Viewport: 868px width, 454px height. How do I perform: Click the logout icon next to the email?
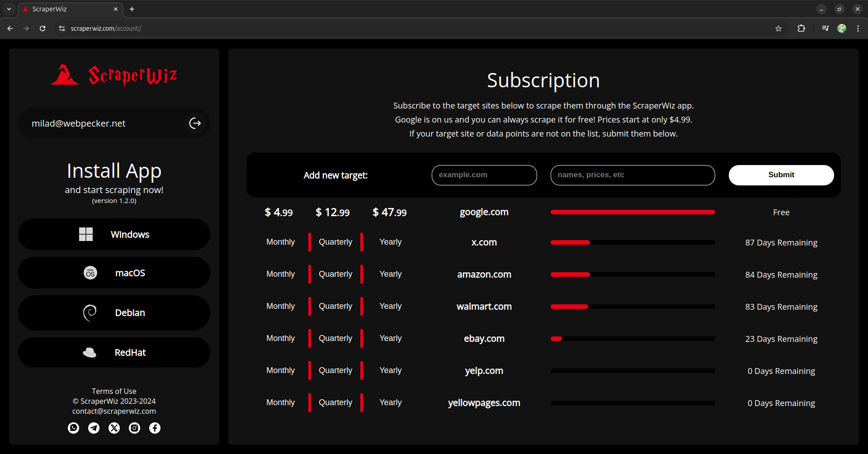[x=195, y=123]
